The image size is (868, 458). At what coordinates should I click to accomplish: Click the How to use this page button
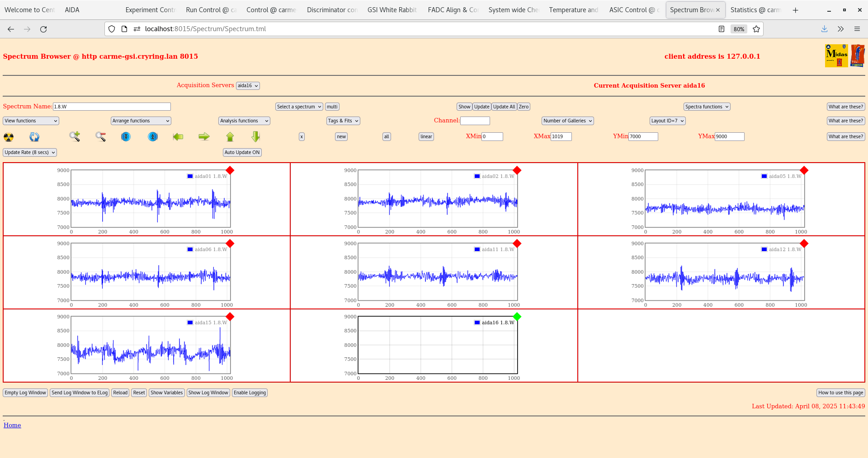coord(841,393)
